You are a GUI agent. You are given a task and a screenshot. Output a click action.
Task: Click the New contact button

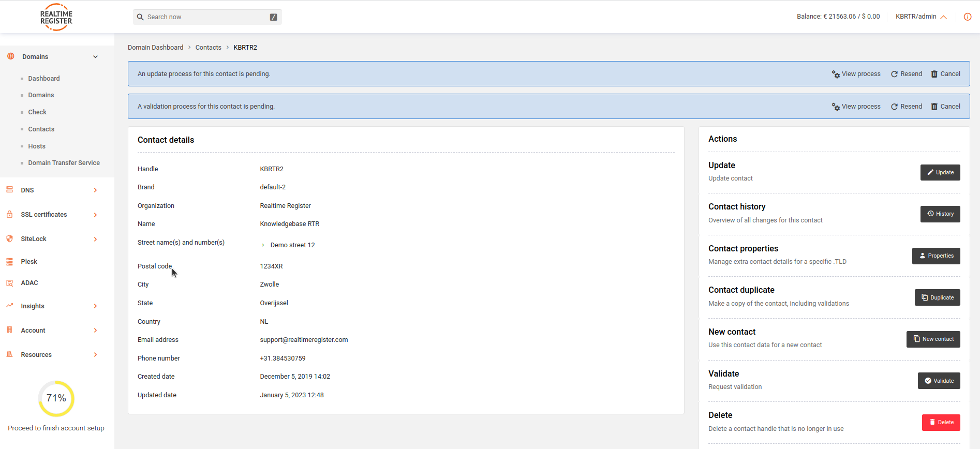pyautogui.click(x=933, y=339)
